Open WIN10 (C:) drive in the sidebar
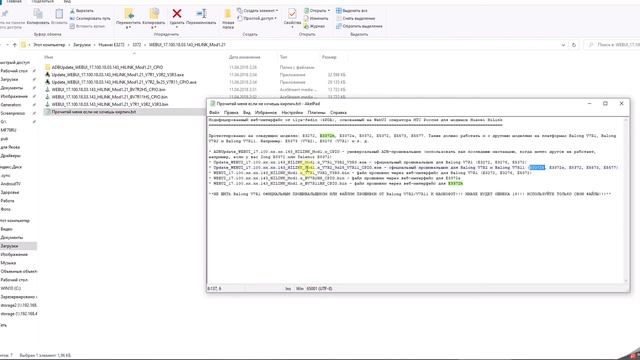 [11, 289]
